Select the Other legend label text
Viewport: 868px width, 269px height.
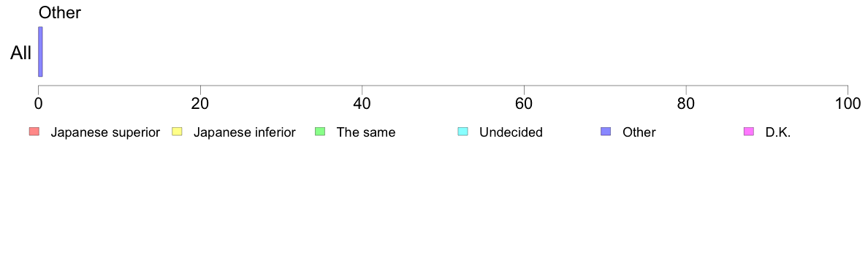pos(639,132)
